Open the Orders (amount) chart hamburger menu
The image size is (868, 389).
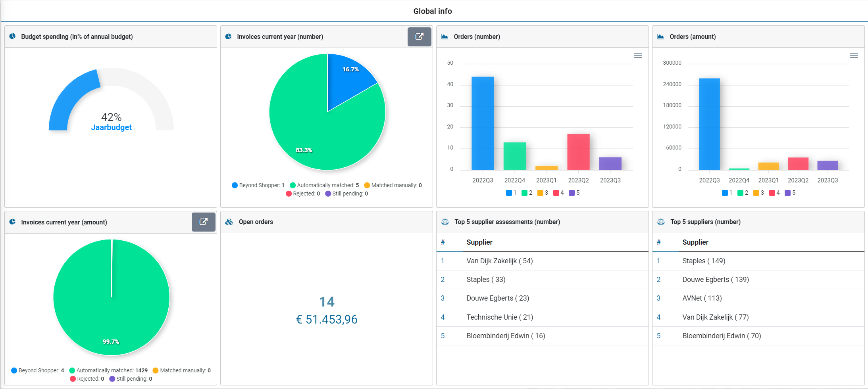[854, 56]
